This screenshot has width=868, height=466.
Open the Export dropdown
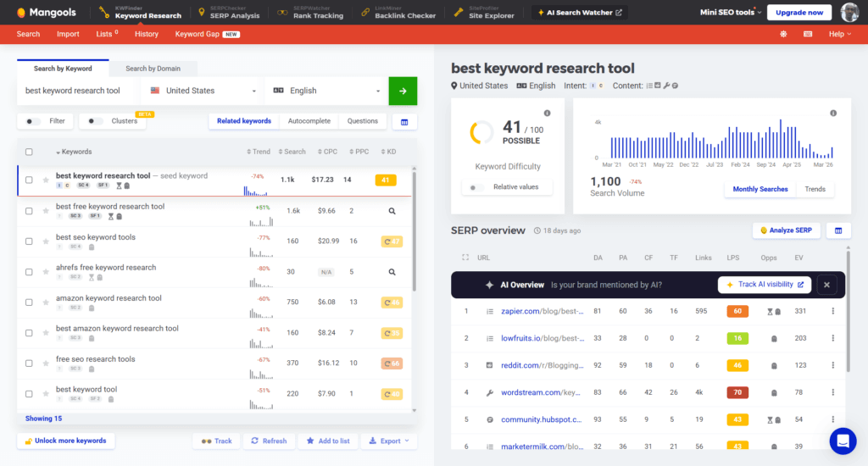389,441
